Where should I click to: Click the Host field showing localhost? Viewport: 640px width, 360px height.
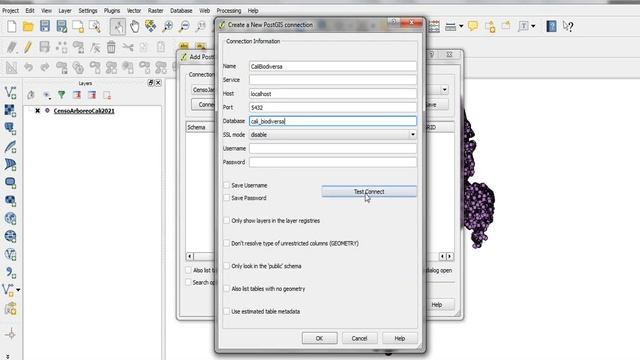click(333, 94)
